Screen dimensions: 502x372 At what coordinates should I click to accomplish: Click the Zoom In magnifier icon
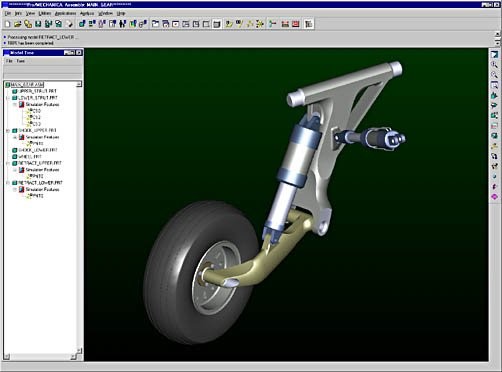click(x=494, y=65)
